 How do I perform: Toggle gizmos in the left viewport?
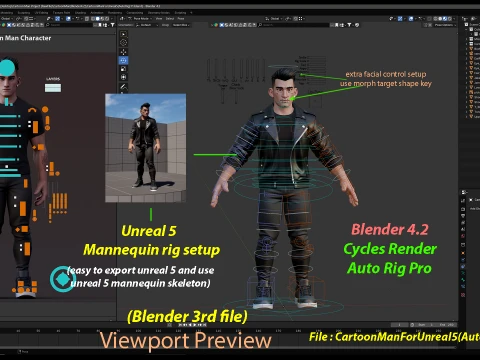(58, 19)
